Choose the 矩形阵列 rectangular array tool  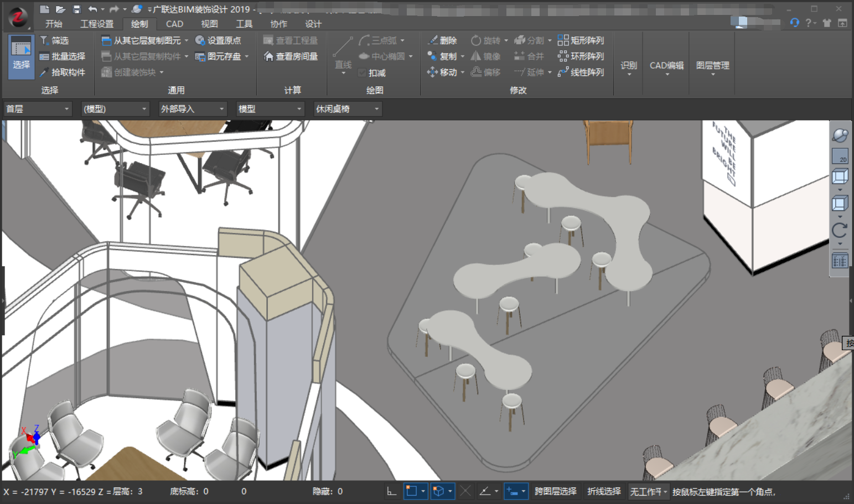click(x=581, y=40)
